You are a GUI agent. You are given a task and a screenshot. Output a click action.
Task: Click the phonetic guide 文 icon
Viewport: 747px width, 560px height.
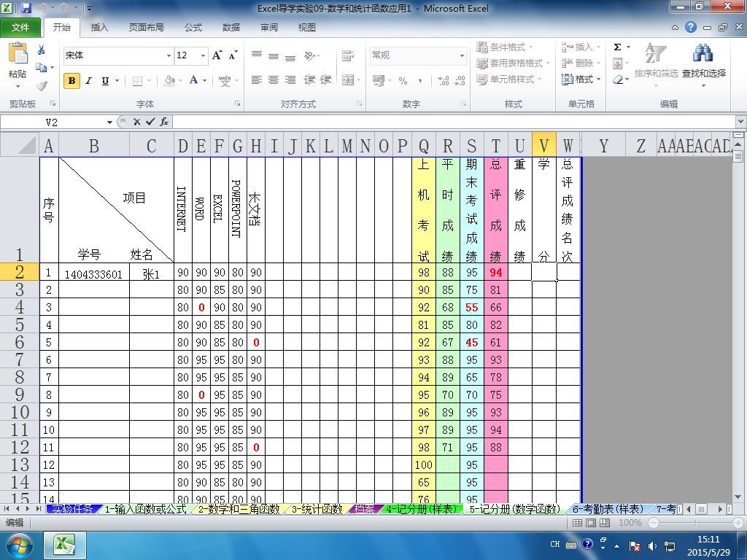coord(224,80)
